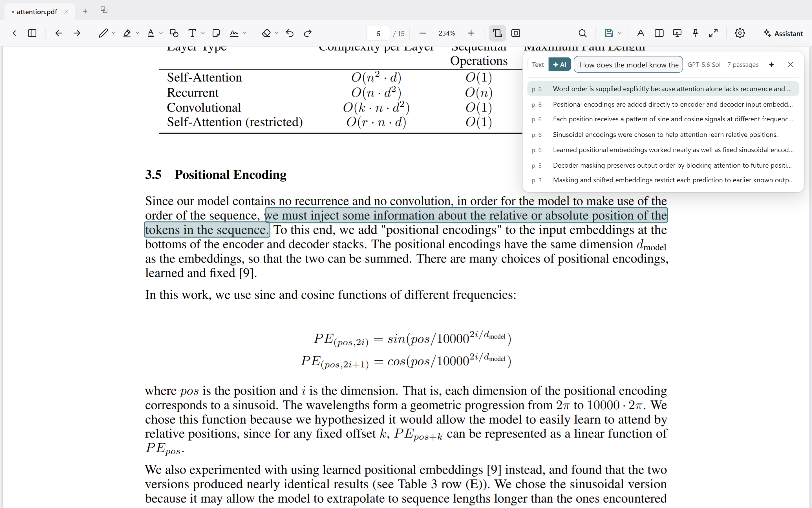Image resolution: width=812 pixels, height=508 pixels.
Task: Click the 234% zoom level
Action: coord(447,33)
